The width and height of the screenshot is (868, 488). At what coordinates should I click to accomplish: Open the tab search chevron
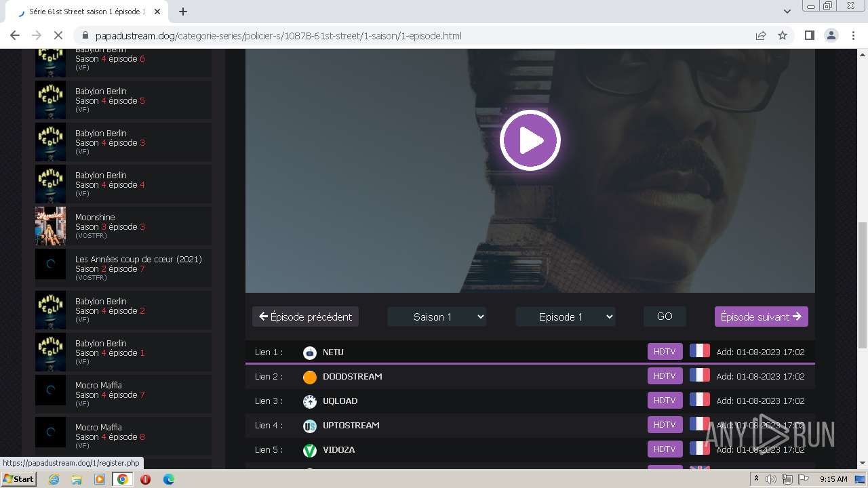coord(787,12)
